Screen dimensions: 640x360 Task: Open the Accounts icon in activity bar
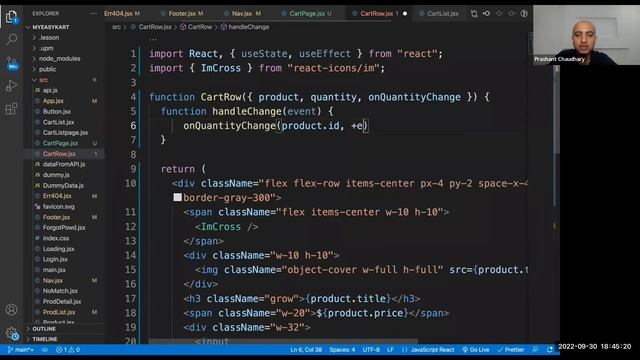pyautogui.click(x=11, y=310)
